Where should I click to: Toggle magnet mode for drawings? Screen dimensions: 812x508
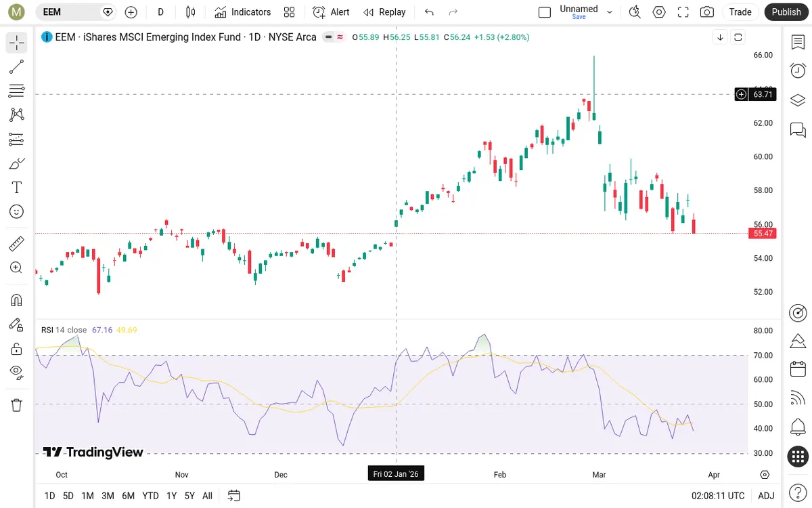pyautogui.click(x=17, y=300)
